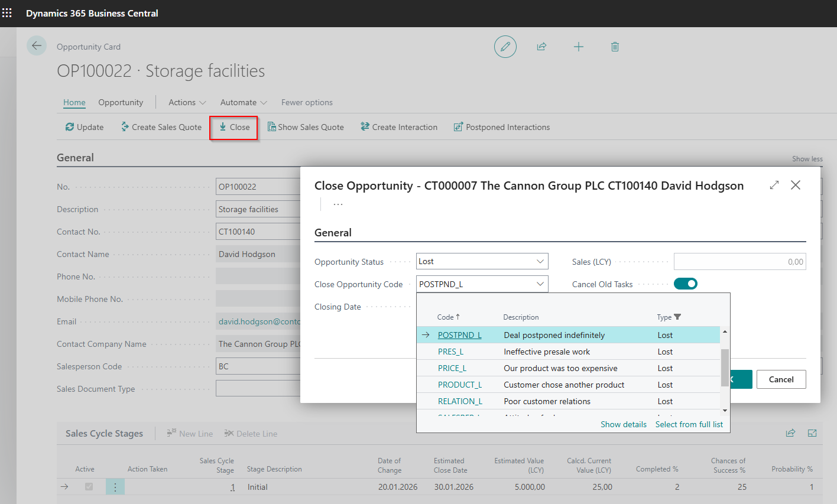
Task: Switch to the Home tab
Action: [x=74, y=102]
